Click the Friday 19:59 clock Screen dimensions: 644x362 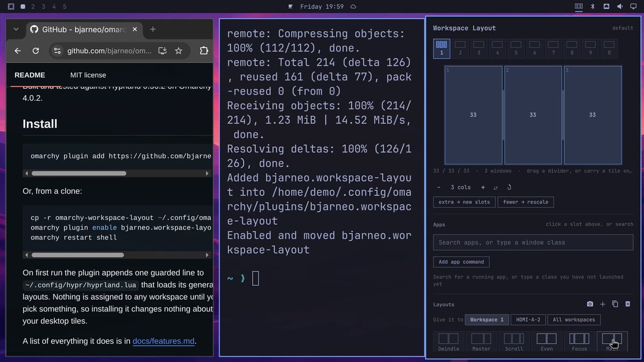(x=322, y=6)
